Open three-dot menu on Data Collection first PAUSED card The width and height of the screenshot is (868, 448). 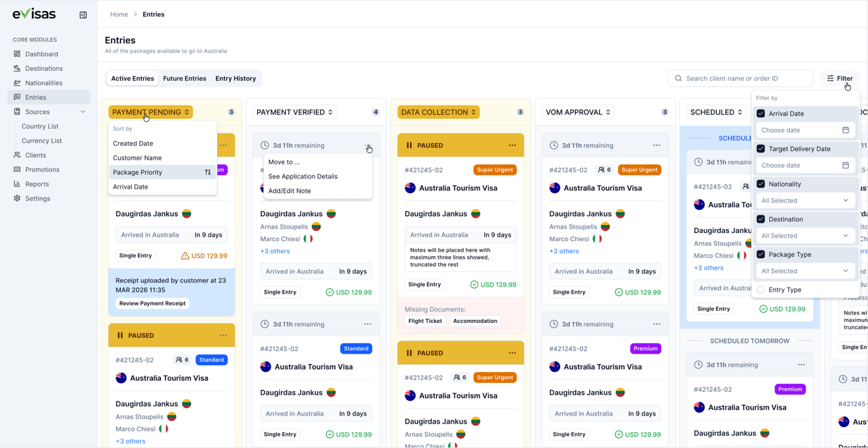point(512,146)
